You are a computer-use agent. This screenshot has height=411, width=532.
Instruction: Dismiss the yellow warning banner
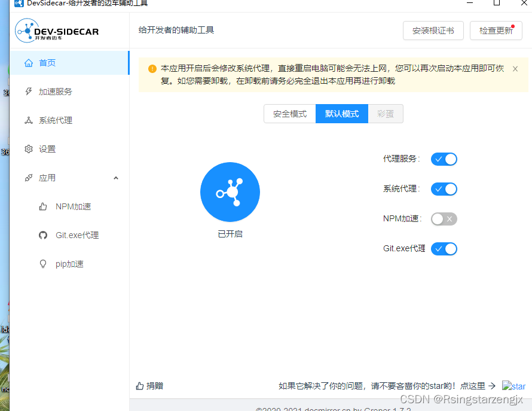pyautogui.click(x=515, y=68)
